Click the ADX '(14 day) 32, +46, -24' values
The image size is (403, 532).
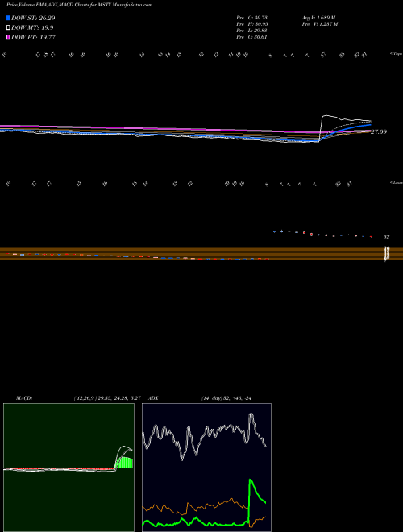[x=226, y=398]
